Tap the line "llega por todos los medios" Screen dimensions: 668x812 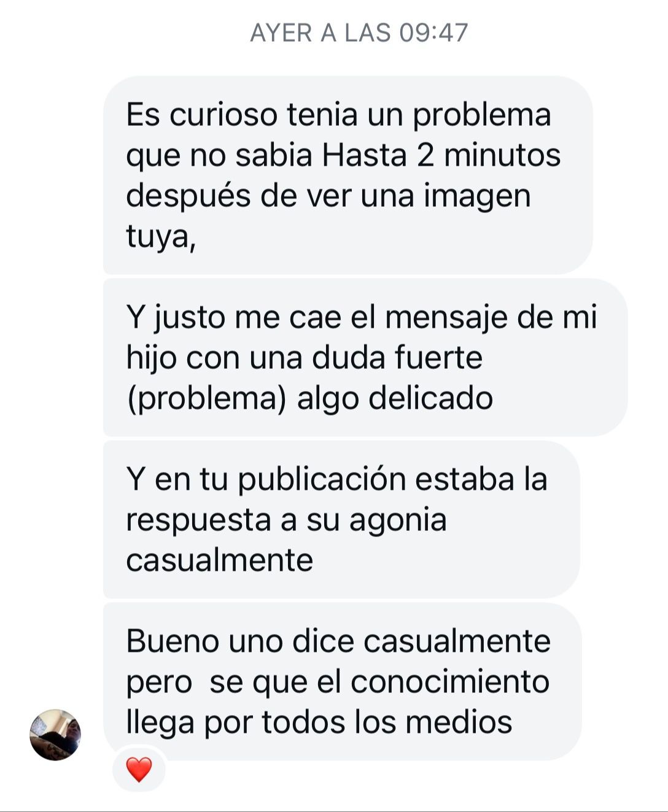319,723
